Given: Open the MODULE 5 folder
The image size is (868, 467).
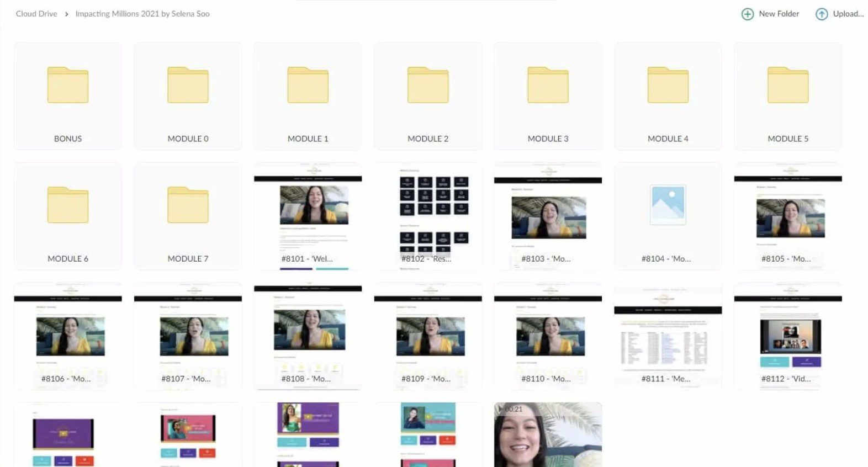Looking at the screenshot, I should 788,96.
